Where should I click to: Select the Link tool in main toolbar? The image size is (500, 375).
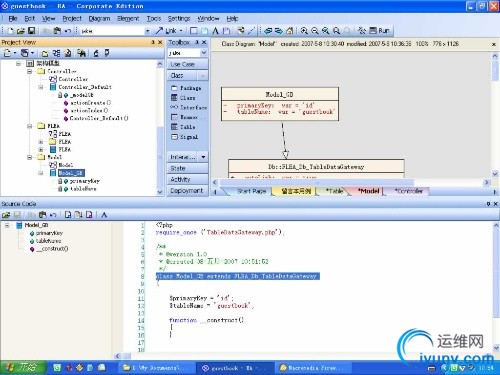click(166, 31)
